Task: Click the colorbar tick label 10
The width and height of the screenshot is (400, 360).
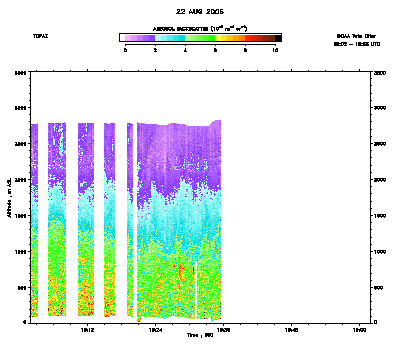Action: pyautogui.click(x=275, y=50)
